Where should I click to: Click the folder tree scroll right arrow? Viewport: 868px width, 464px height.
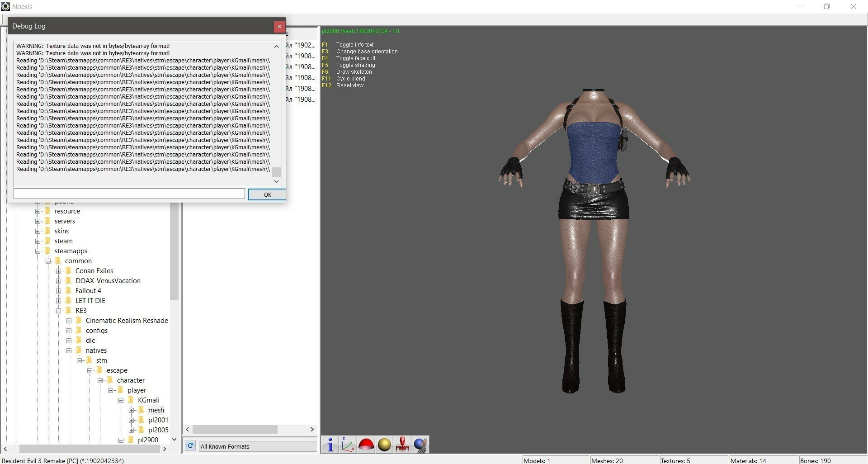coord(165,449)
